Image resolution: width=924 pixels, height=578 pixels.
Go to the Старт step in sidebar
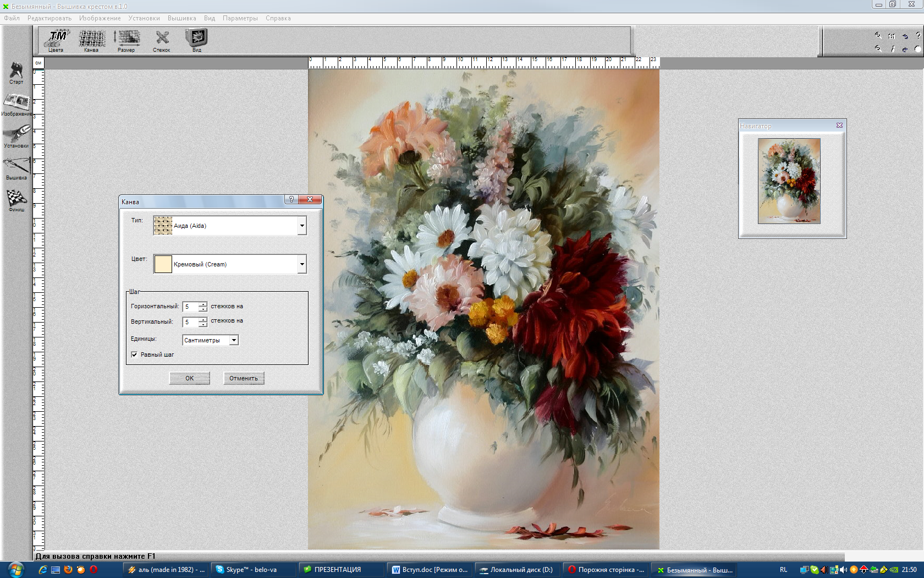coord(16,73)
